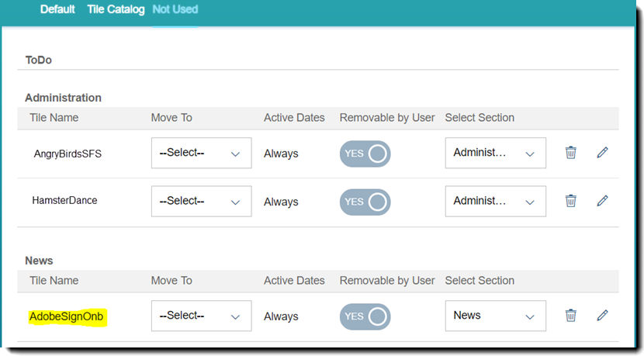Delete the AngryBirdsSFS tile with trash icon

(570, 152)
